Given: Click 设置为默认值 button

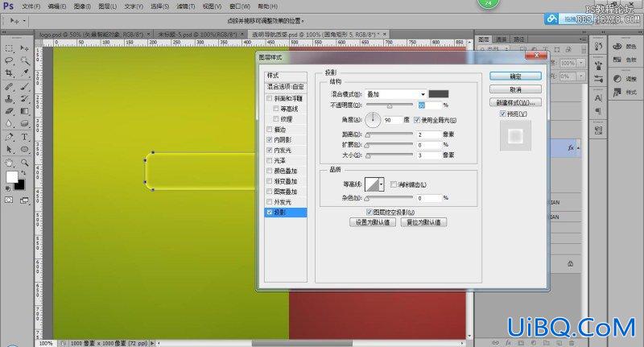Looking at the screenshot, I should point(373,222).
